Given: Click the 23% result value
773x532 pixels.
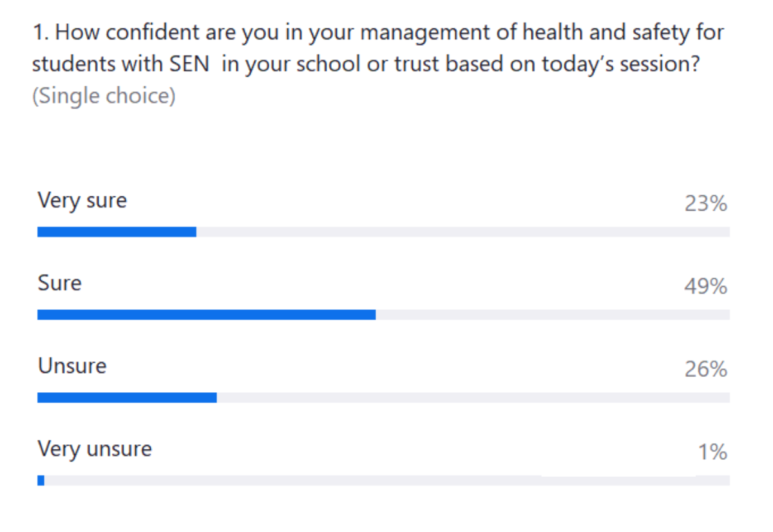Looking at the screenshot, I should (706, 204).
